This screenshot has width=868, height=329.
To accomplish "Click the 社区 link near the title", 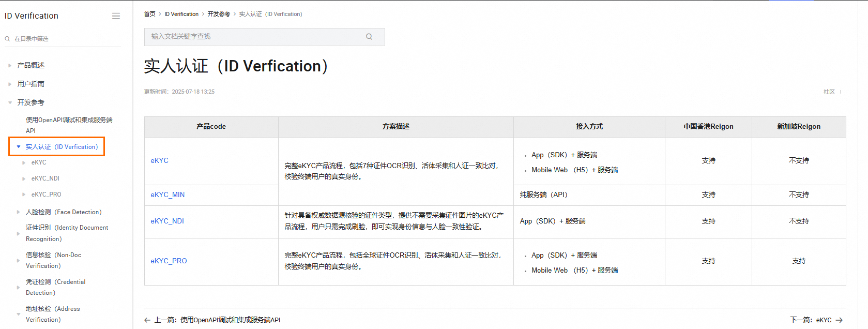I will [x=829, y=92].
